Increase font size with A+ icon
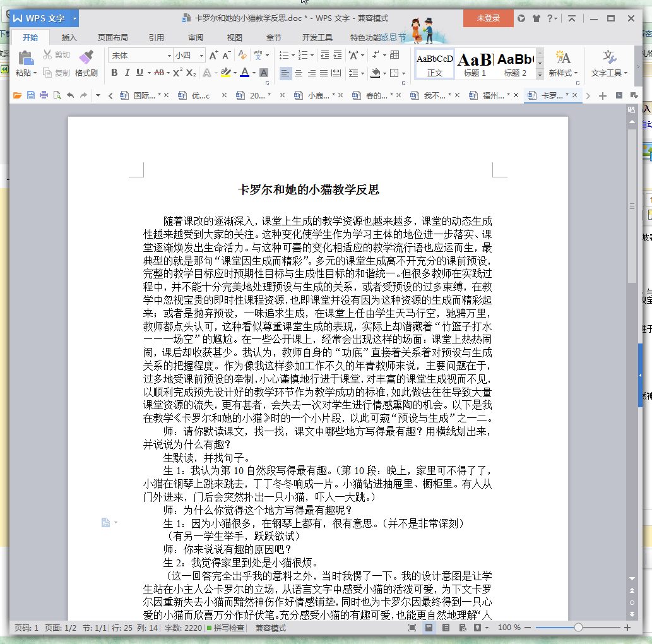This screenshot has height=644, width=652. click(x=214, y=56)
